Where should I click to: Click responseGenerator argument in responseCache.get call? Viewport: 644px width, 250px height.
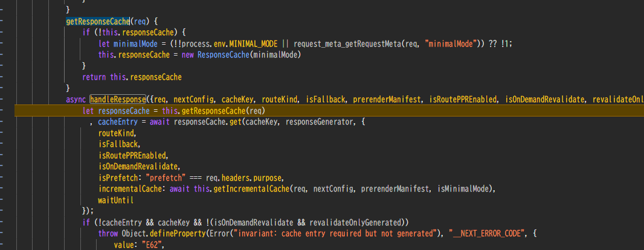point(320,121)
